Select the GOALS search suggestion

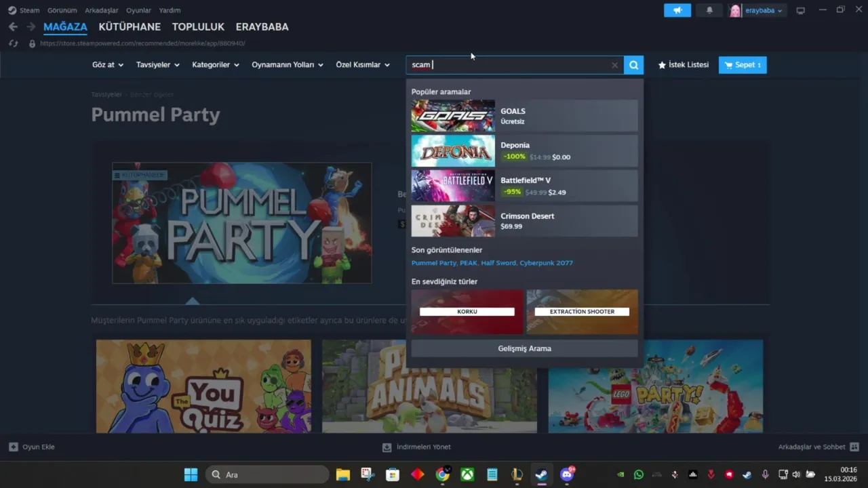tap(524, 116)
